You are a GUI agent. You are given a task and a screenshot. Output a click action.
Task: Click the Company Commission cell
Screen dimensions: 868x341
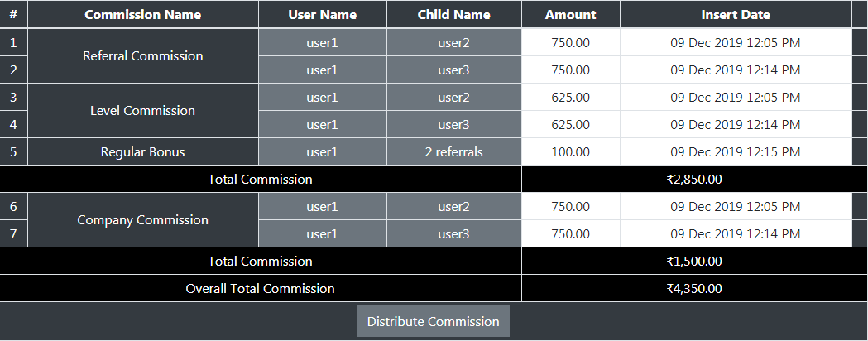point(142,220)
